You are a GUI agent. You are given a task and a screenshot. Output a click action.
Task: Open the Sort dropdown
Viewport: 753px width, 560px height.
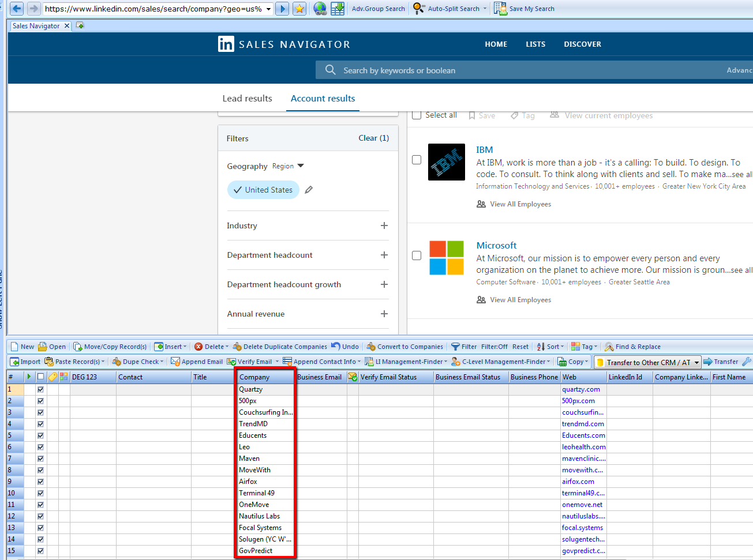550,347
